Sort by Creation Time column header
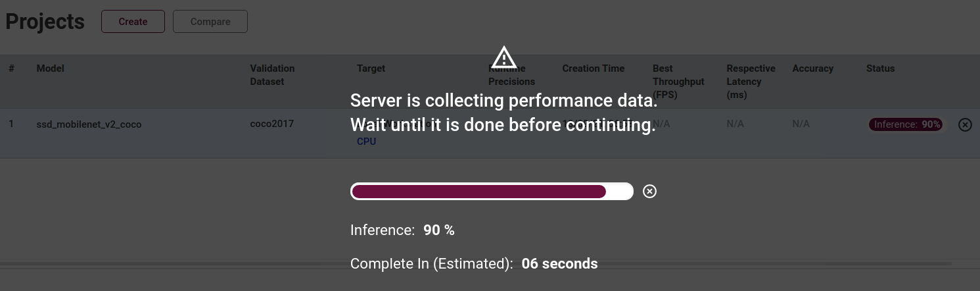 click(593, 68)
